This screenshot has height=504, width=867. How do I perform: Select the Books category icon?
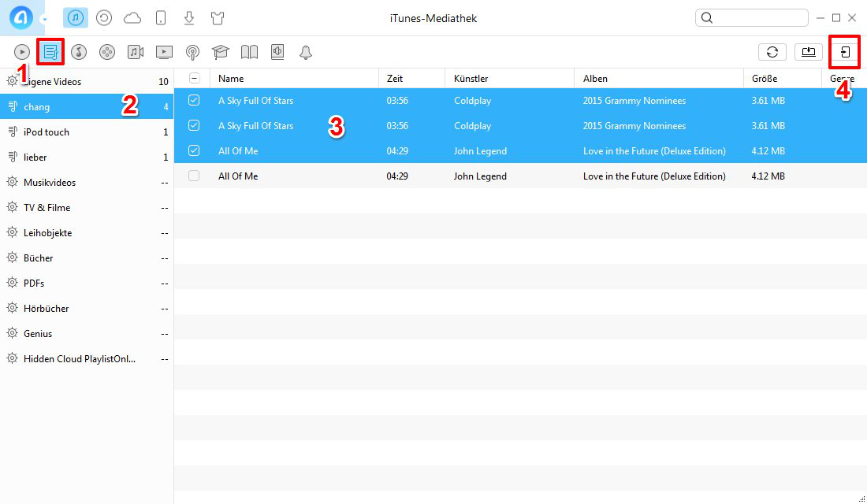coord(249,52)
